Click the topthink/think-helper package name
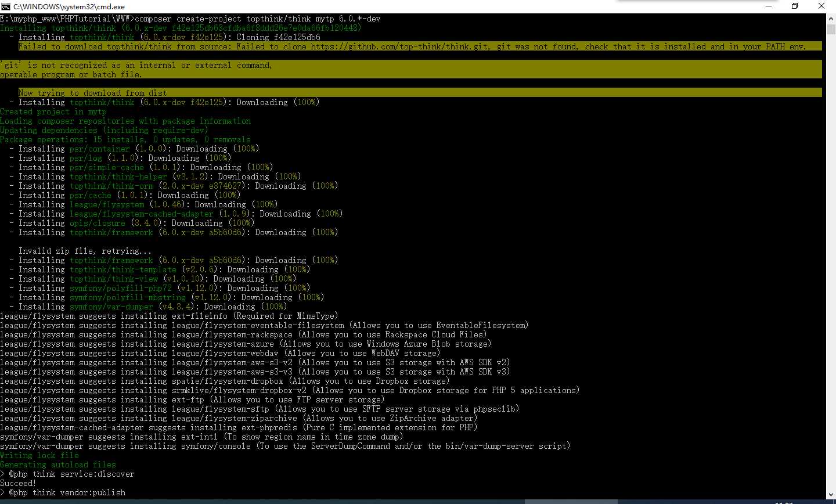Image resolution: width=836 pixels, height=504 pixels. pos(118,177)
